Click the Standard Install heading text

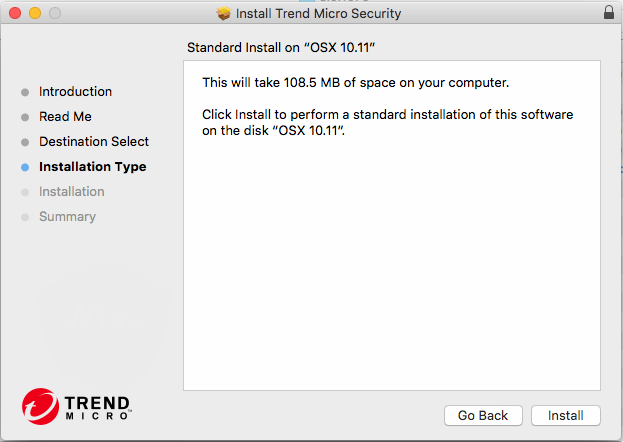coord(287,47)
